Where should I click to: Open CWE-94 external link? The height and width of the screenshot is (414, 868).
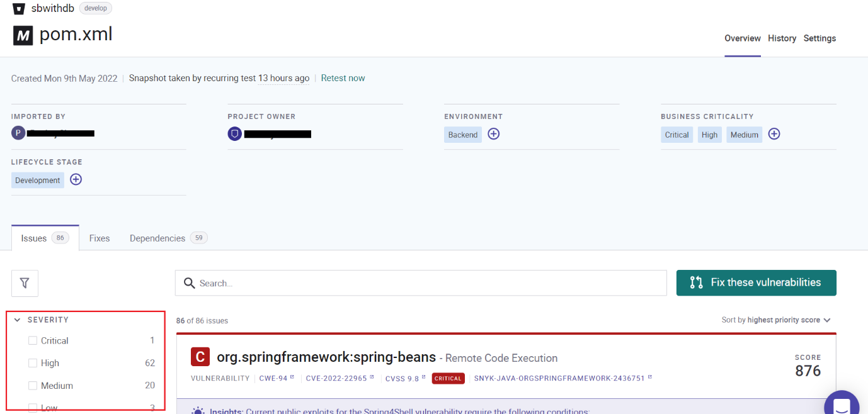[x=277, y=378]
